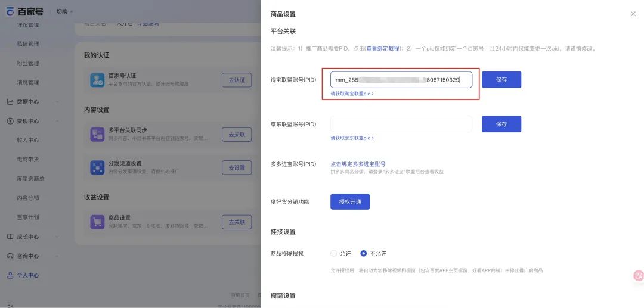Image resolution: width=644 pixels, height=308 pixels.
Task: Click the 个人中心 person icon
Action: 10,275
